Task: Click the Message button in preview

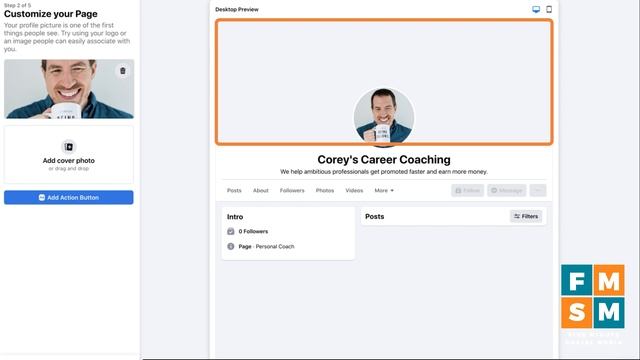Action: 507,191
